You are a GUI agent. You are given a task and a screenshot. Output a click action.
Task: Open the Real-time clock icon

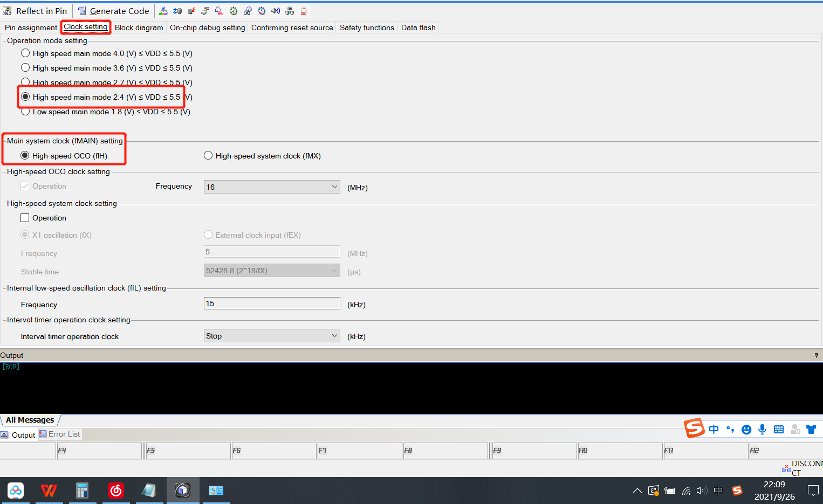(x=262, y=11)
